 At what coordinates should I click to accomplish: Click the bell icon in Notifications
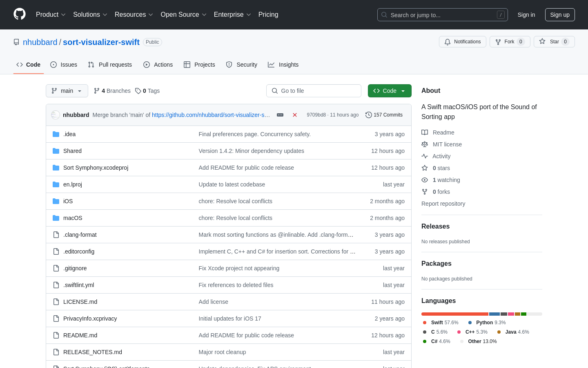[448, 42]
